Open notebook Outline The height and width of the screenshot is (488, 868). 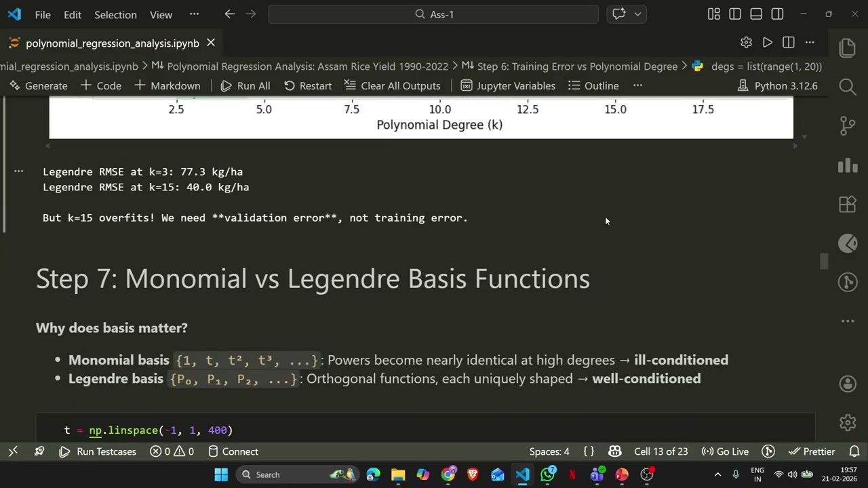(593, 85)
